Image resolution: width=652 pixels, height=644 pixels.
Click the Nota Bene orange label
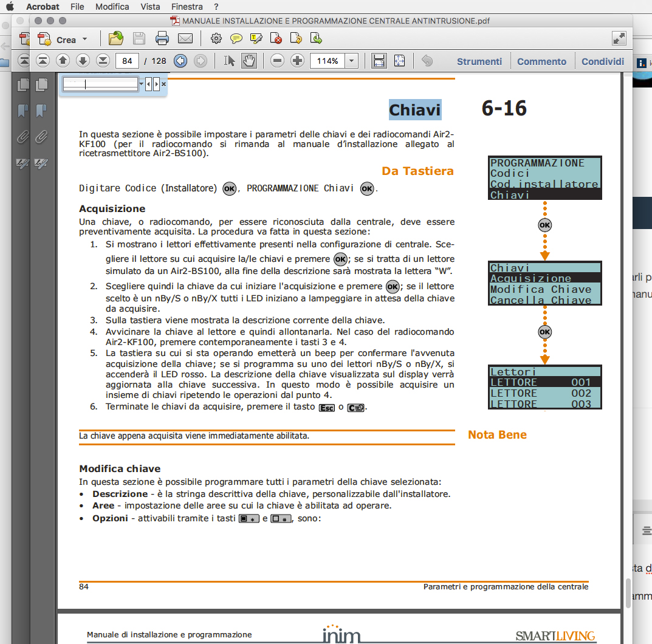coord(497,434)
